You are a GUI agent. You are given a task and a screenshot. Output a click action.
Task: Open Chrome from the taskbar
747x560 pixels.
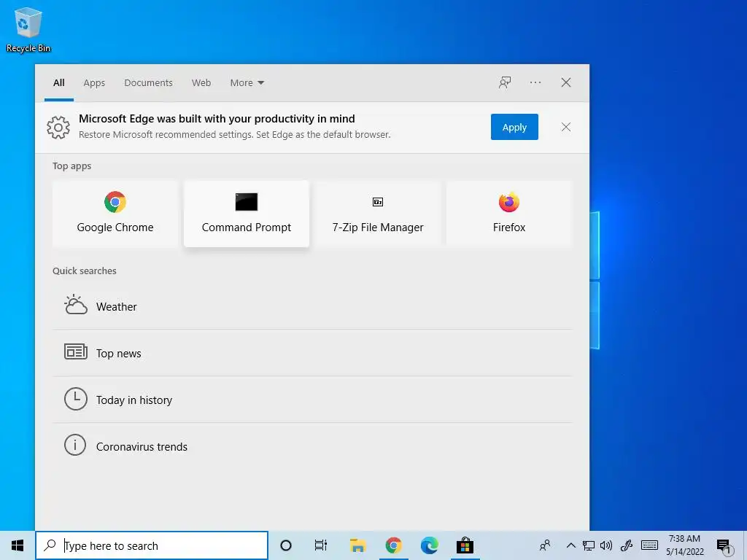pyautogui.click(x=393, y=545)
